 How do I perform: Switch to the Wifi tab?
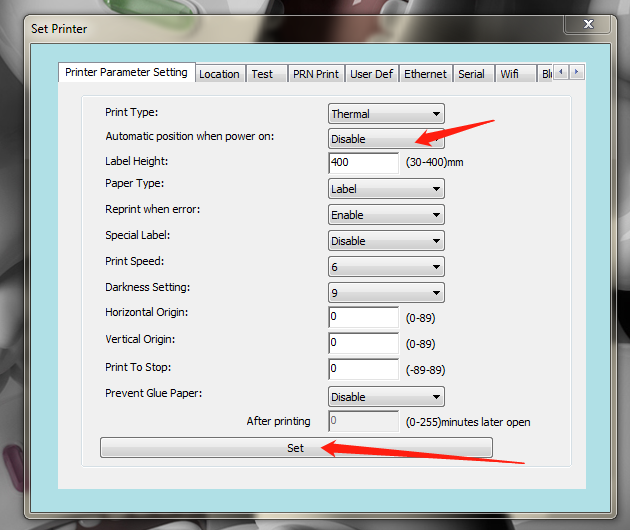[515, 74]
